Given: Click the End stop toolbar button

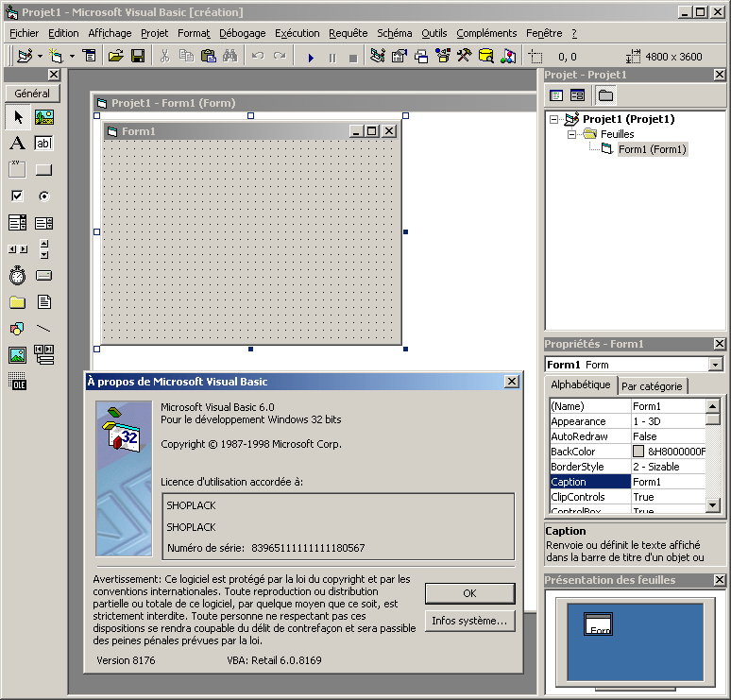Looking at the screenshot, I should coord(353,58).
